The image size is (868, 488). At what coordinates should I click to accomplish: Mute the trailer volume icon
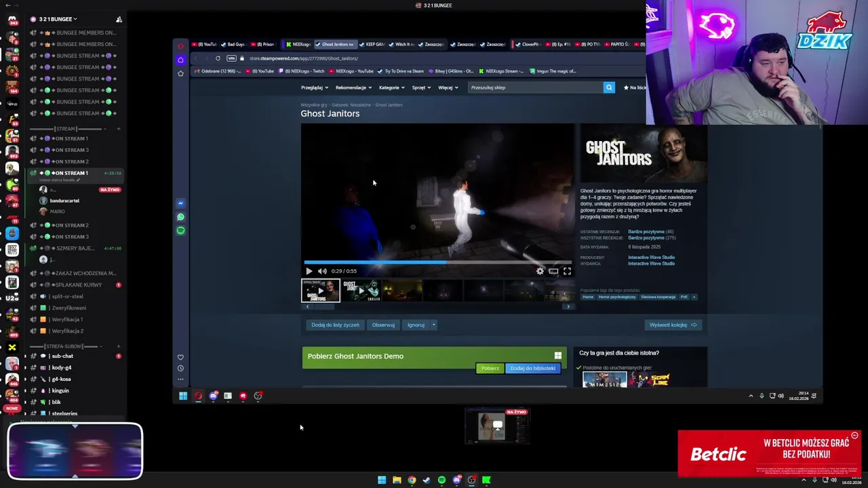click(322, 271)
